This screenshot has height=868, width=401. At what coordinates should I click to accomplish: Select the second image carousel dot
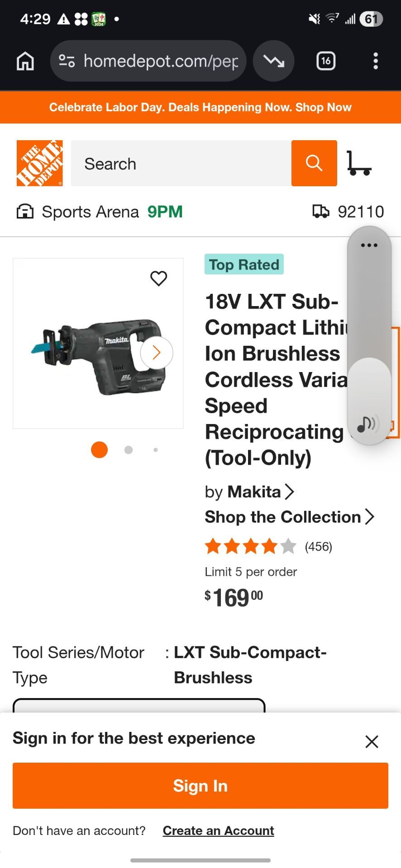129,450
